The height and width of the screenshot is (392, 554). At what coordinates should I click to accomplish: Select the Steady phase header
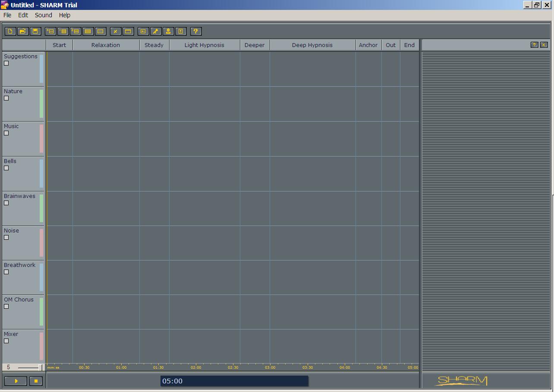(154, 45)
